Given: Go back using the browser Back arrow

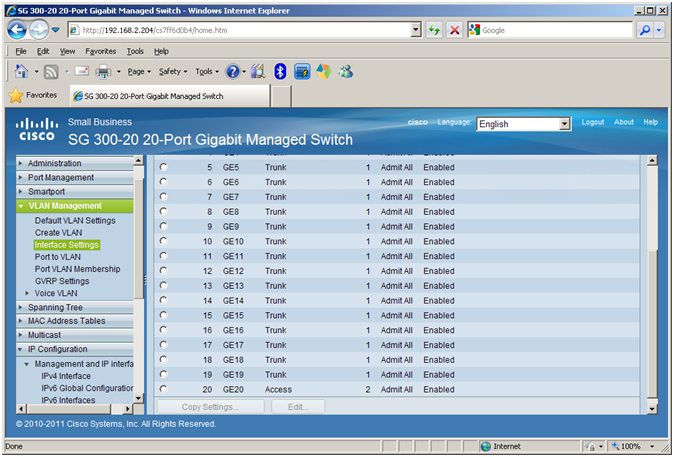Looking at the screenshot, I should click(17, 30).
